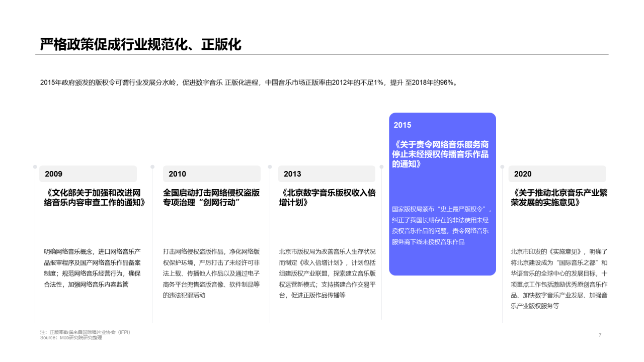Select the slide title 严格政策促成行业规范化、正版化
Viewport: 644px width, 362px height.
(141, 45)
